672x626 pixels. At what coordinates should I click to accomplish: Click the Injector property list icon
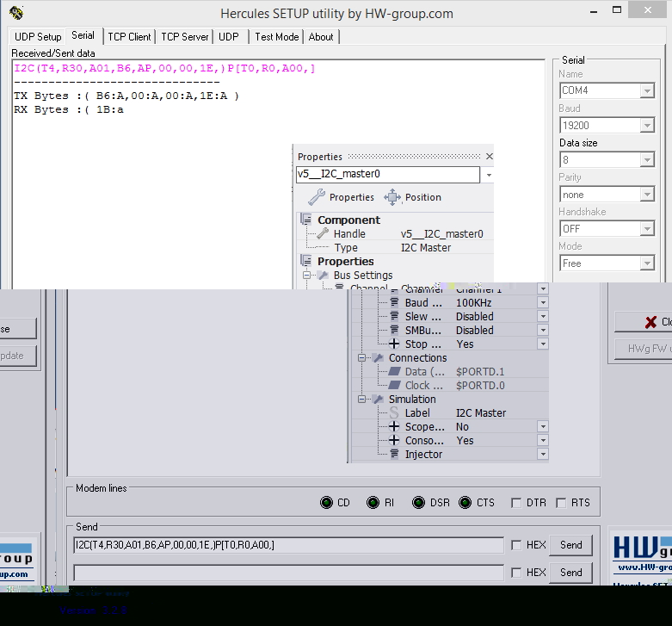coord(394,454)
